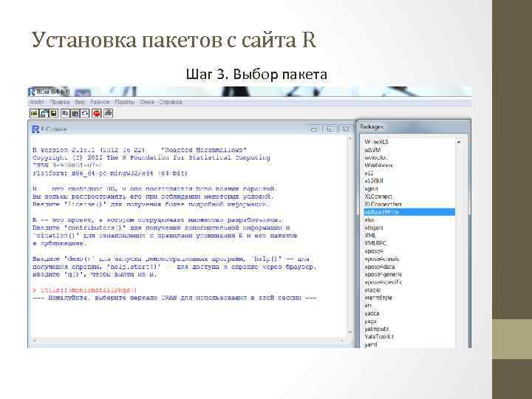Open the Справка menu
This screenshot has height=399, width=532.
point(171,102)
